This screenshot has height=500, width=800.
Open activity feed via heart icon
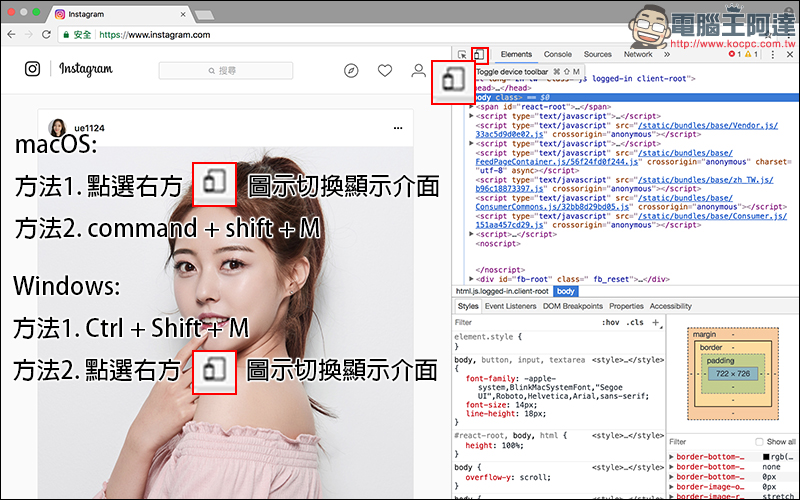385,70
